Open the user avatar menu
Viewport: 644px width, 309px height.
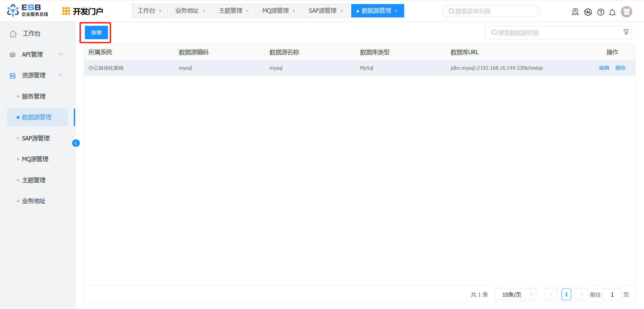pyautogui.click(x=626, y=12)
